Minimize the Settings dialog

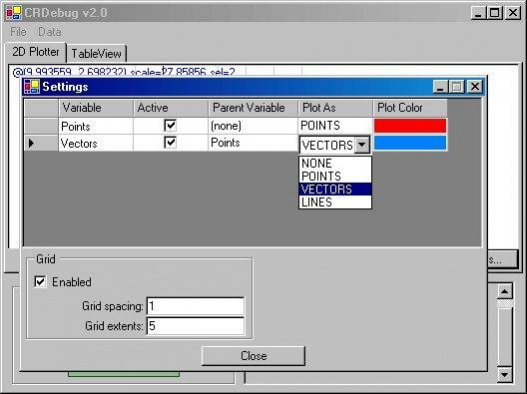(440, 87)
